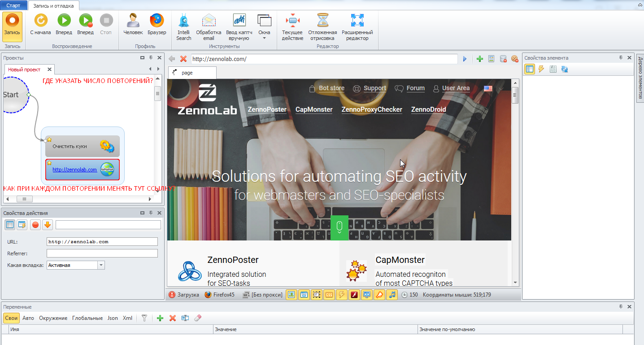Toggle the Json variables filter
644x345 pixels.
click(113, 318)
